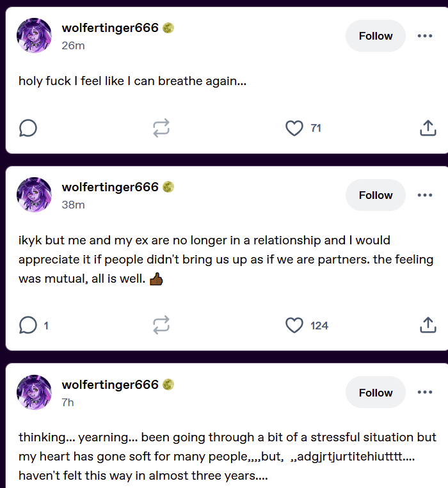Image resolution: width=448 pixels, height=488 pixels.
Task: Open more options on the 26m post
Action: point(425,36)
